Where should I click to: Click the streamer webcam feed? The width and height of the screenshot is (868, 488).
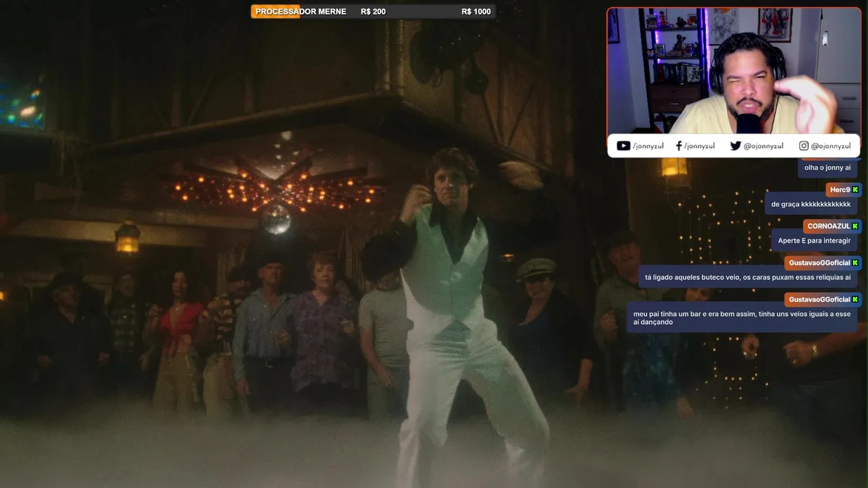coord(734,71)
